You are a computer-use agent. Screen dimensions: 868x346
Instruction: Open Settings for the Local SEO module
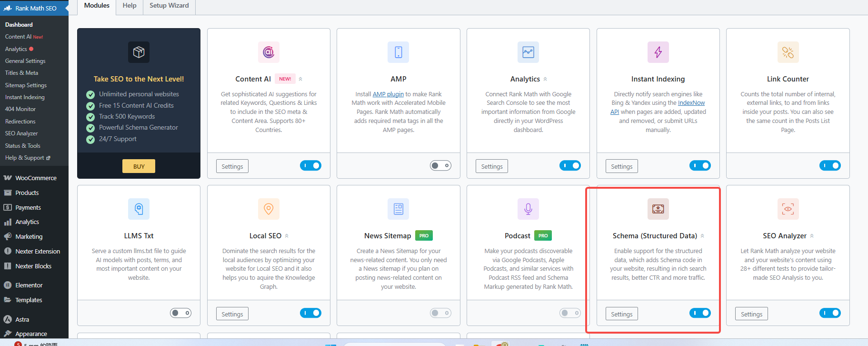pos(232,314)
